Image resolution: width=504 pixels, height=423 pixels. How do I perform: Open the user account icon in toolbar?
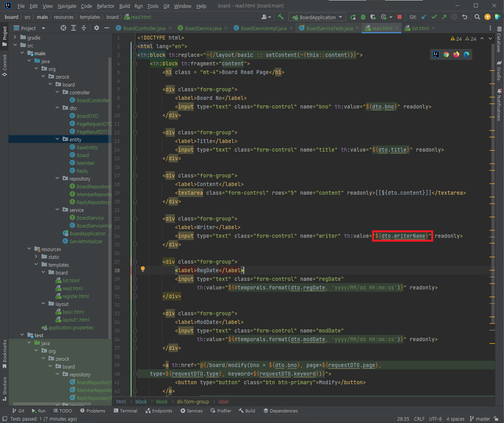point(266,17)
